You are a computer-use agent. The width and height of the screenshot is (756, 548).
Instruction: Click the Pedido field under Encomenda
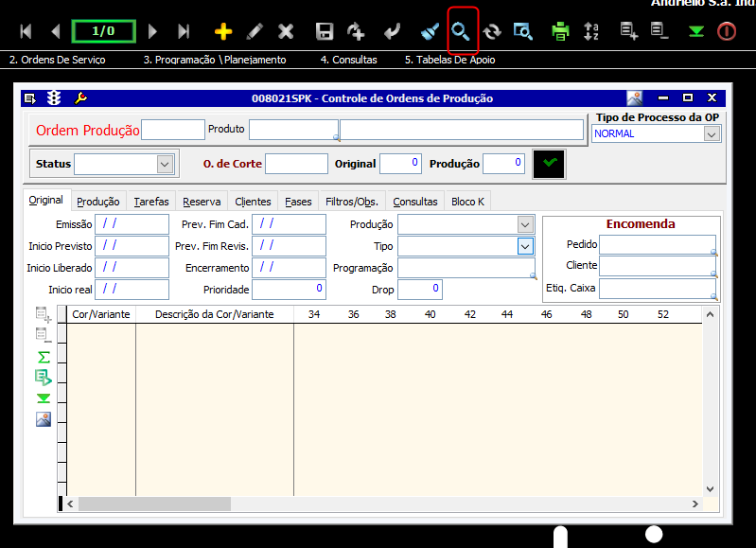tap(658, 244)
